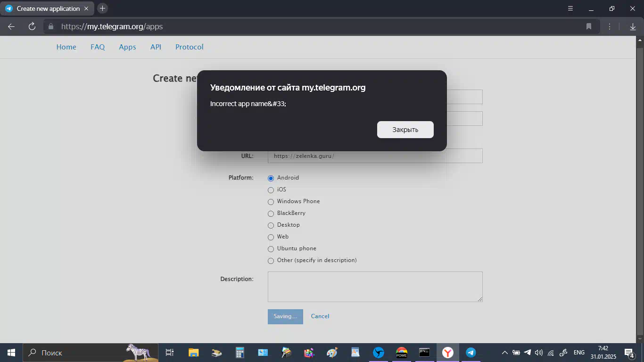Open the volume speaker tray icon
The image size is (644, 362).
click(539, 353)
